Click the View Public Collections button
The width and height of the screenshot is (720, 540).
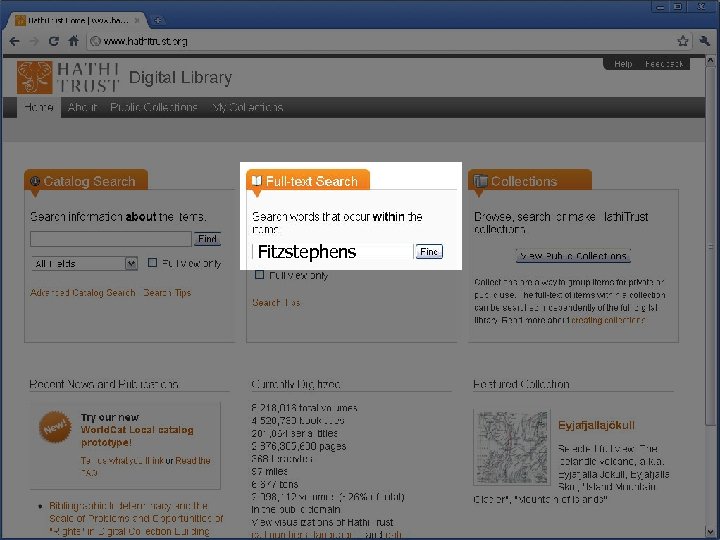pos(573,256)
